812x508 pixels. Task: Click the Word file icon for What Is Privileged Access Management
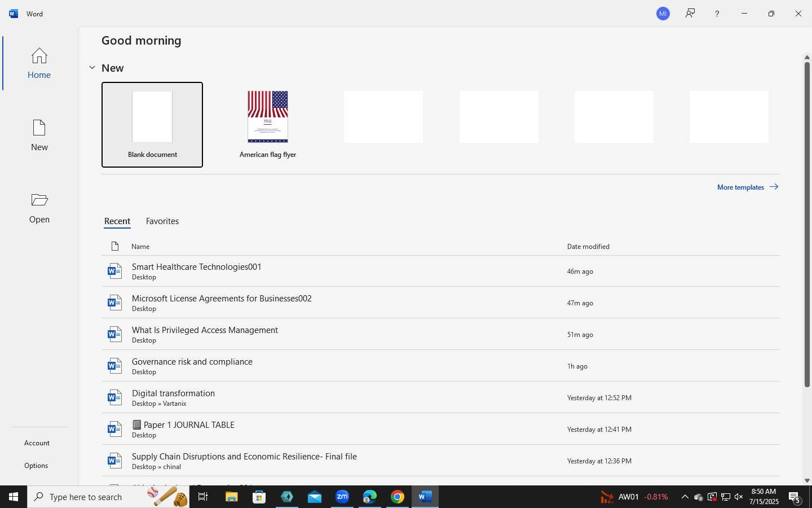pyautogui.click(x=114, y=334)
